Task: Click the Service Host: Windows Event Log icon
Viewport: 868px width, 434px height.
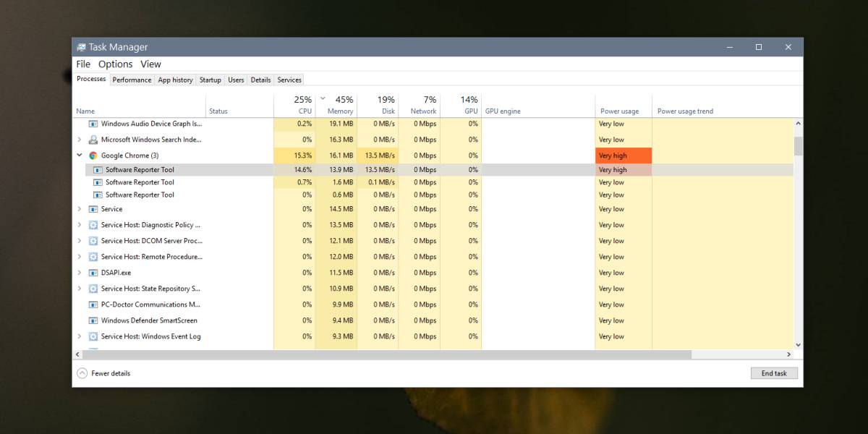Action: point(93,336)
